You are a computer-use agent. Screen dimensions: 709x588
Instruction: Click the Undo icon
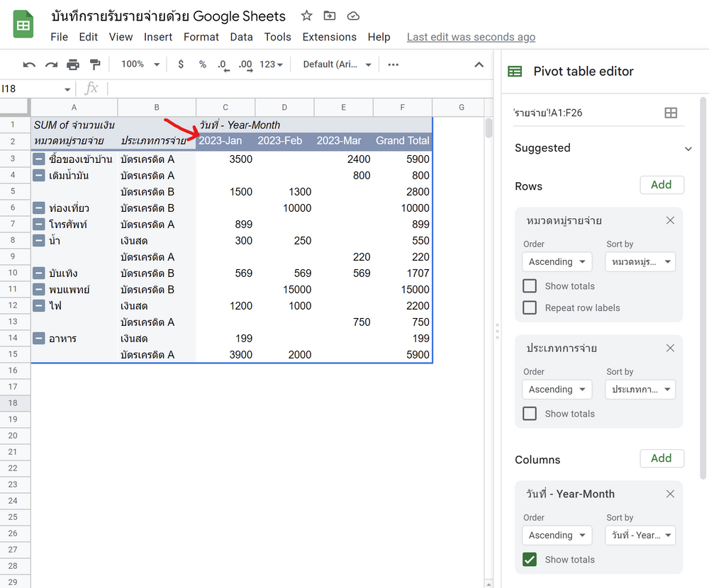tap(28, 64)
